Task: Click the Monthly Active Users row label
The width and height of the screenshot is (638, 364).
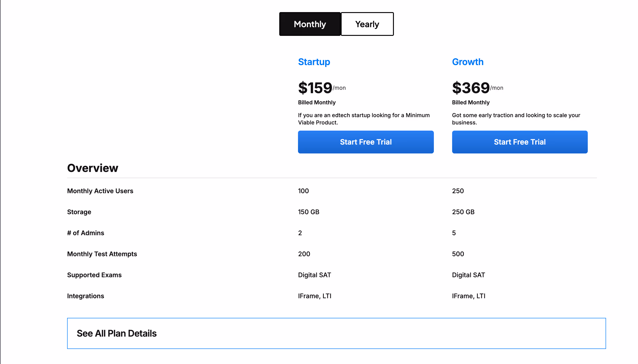Action: (100, 191)
